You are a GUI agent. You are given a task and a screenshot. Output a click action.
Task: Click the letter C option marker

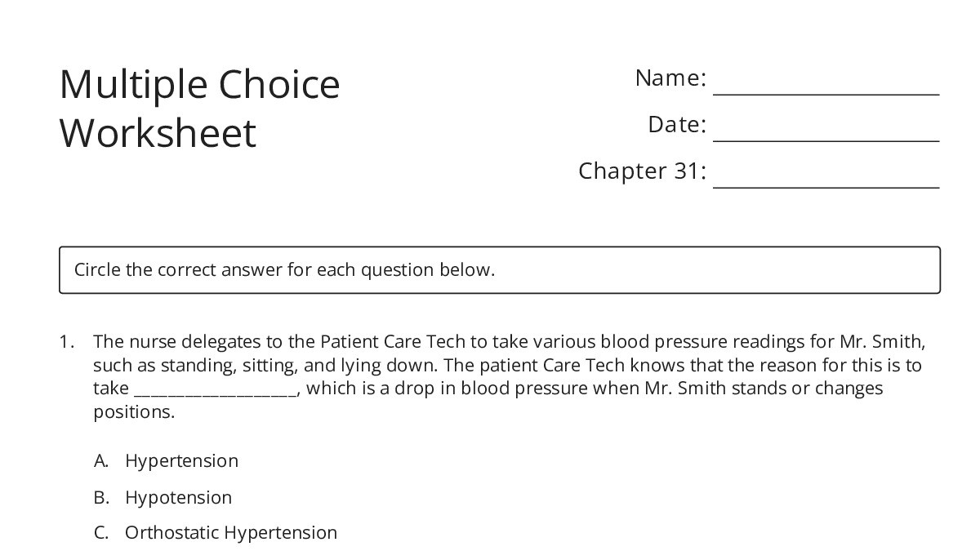pyautogui.click(x=101, y=533)
